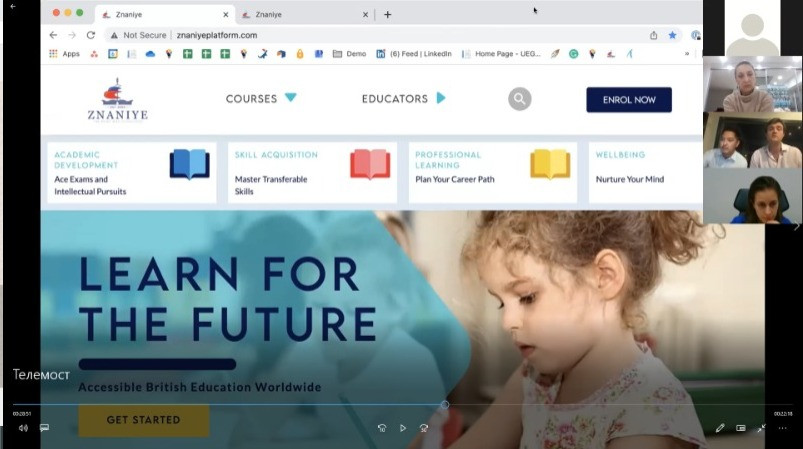The image size is (803, 449).
Task: Play the video with play button
Action: pos(403,428)
